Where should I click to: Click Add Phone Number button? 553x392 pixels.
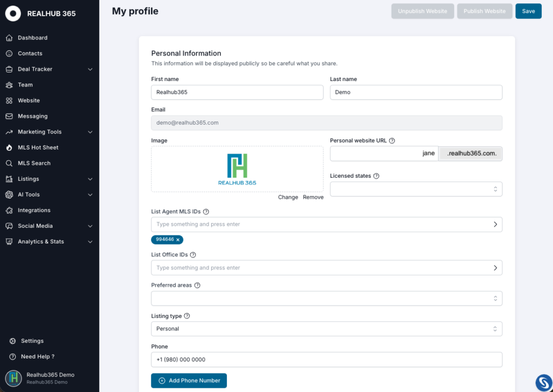pos(189,381)
